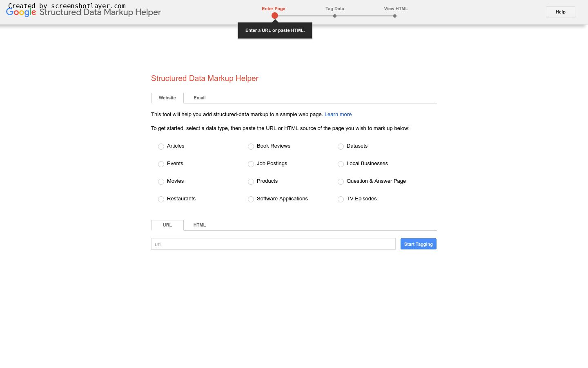This screenshot has height=368, width=588.
Task: Stay on the Website tab
Action: click(x=167, y=98)
